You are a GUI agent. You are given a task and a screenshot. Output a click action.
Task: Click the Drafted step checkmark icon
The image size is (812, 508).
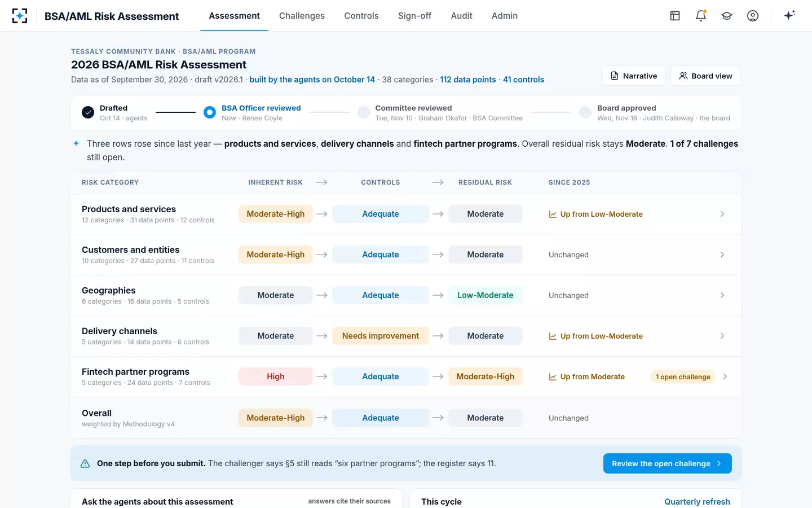tap(88, 112)
